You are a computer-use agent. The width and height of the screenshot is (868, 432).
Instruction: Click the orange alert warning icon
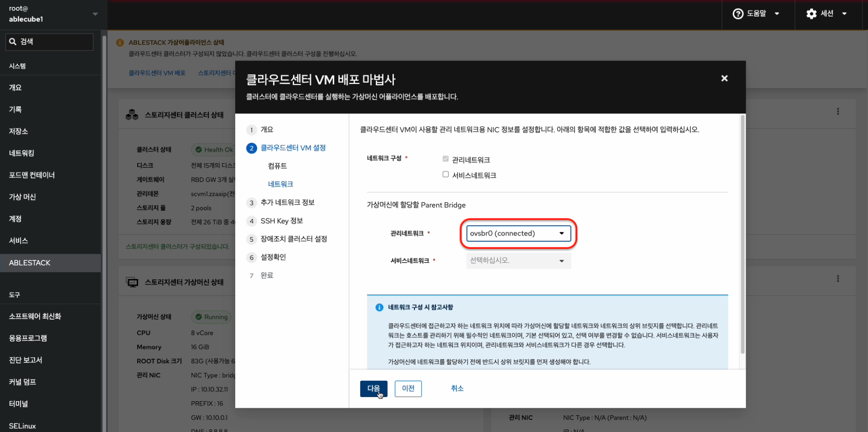pos(120,42)
